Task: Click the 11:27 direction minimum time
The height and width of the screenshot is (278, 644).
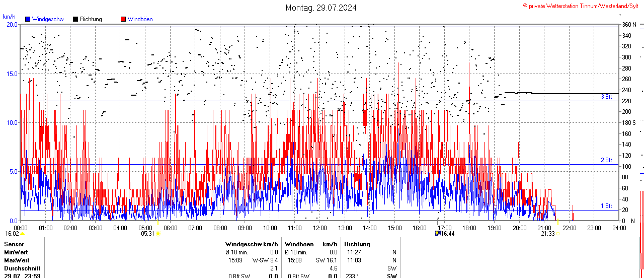Action: click(354, 252)
